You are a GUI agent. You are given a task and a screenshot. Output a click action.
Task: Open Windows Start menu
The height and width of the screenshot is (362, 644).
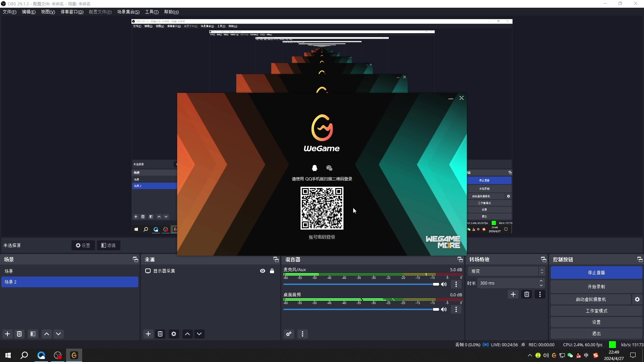point(8,355)
